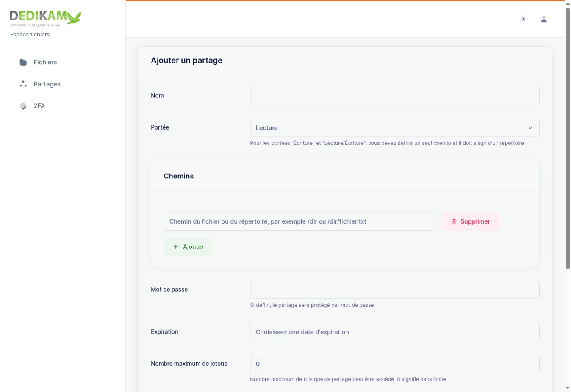This screenshot has height=392, width=571.
Task: Click the scrollbar down arrow
Action: [x=568, y=388]
